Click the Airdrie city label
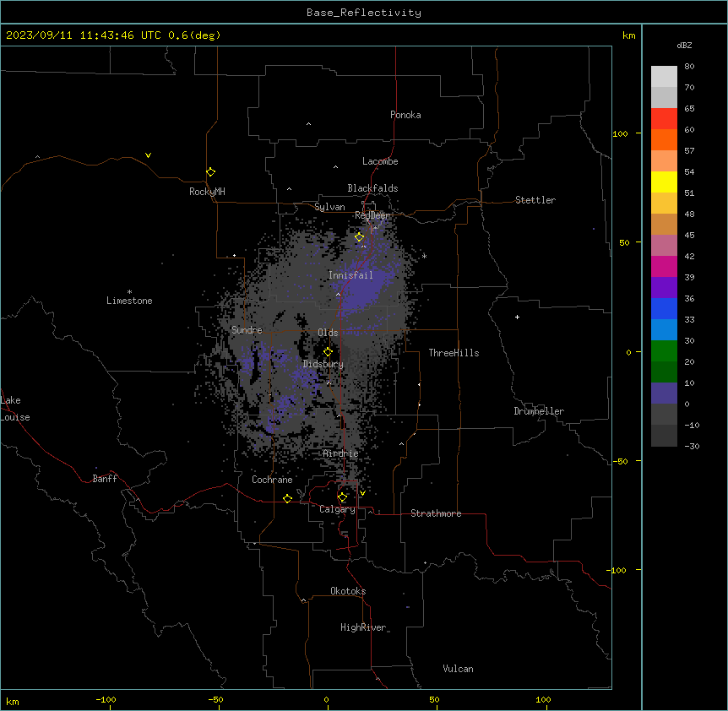Screen dimensions: 728x711 point(341,453)
